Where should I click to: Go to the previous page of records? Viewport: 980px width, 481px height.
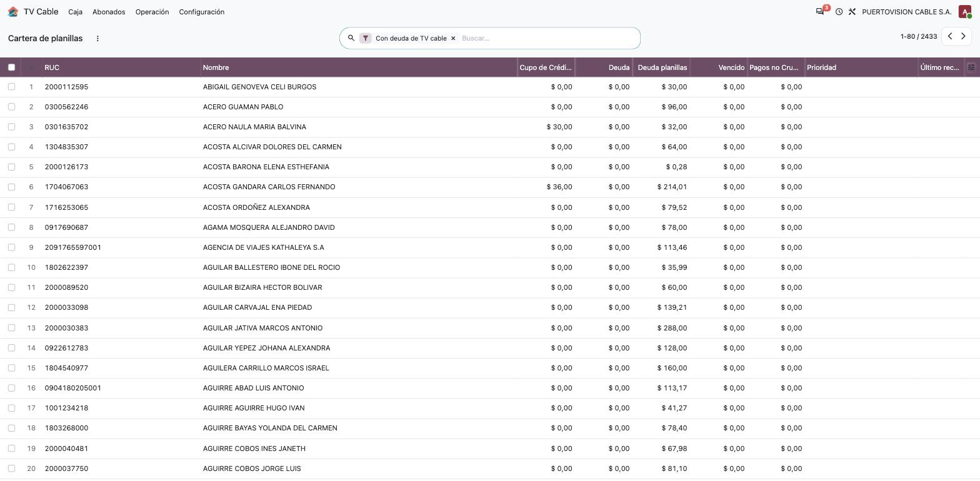pyautogui.click(x=950, y=36)
